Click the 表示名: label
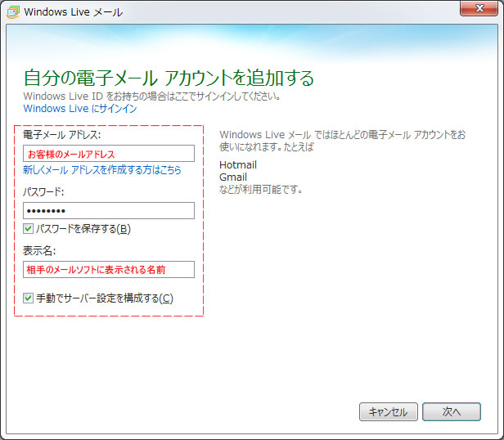Image resolution: width=504 pixels, height=440 pixels. [x=39, y=251]
